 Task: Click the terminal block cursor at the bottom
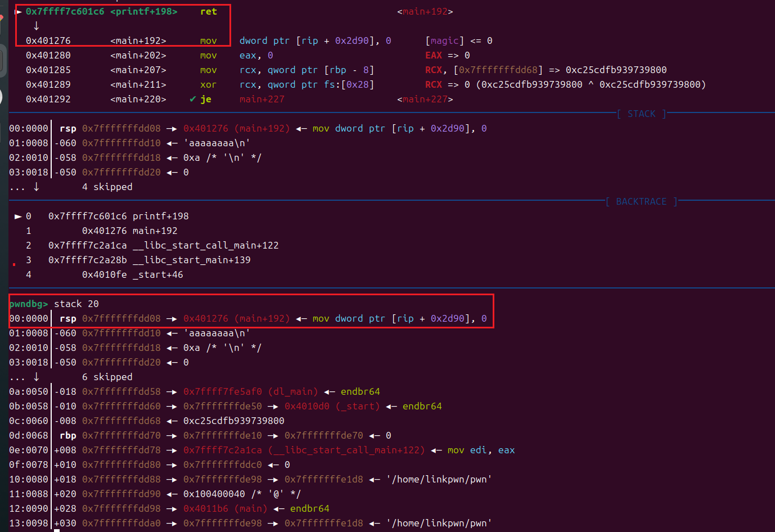tap(57, 530)
